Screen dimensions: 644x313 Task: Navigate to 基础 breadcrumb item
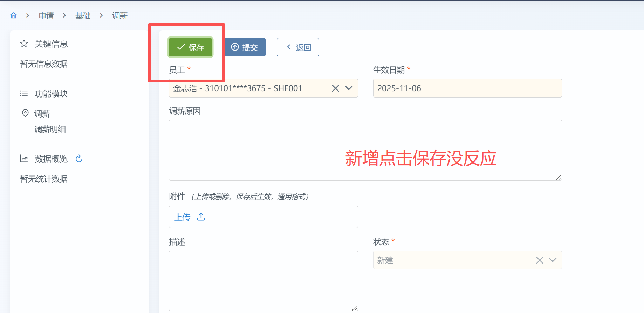(x=83, y=16)
